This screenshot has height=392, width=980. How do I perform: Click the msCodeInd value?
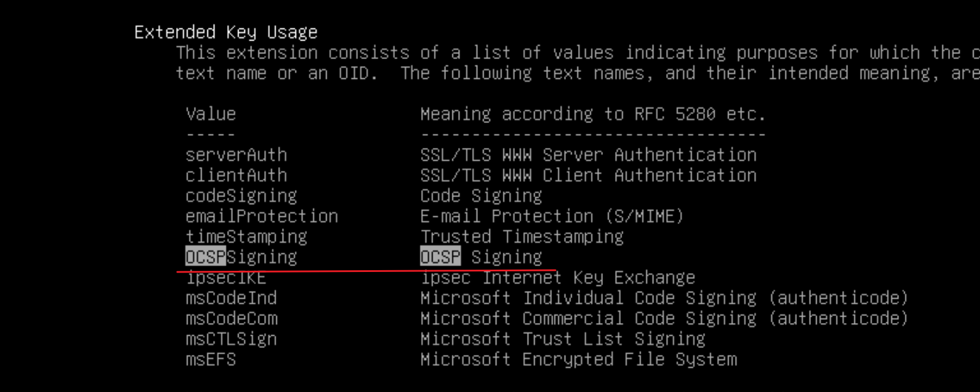click(231, 298)
